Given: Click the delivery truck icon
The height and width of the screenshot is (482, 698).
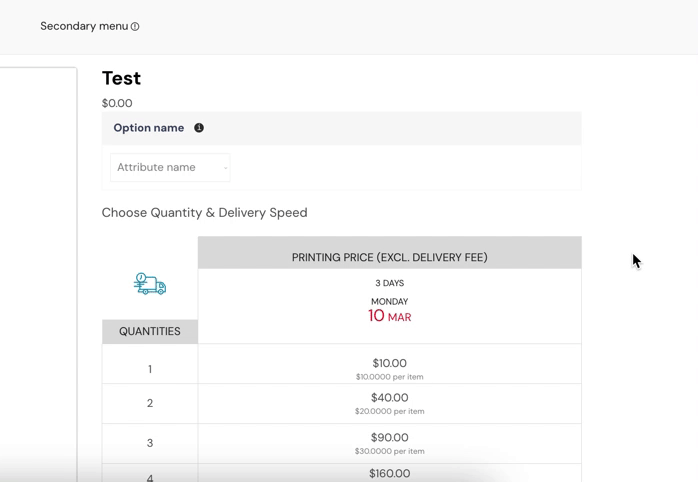Looking at the screenshot, I should [x=150, y=284].
